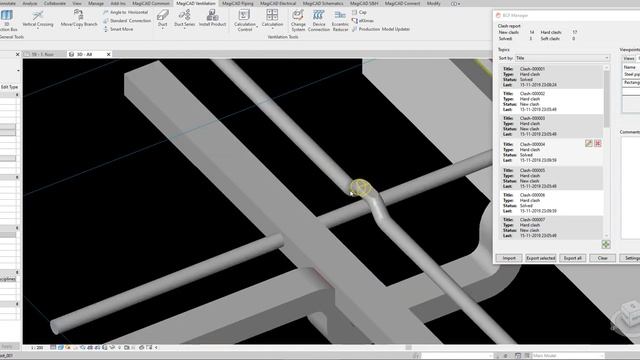Click the Cap tool
This screenshot has width=640, height=360.
pos(359,12)
